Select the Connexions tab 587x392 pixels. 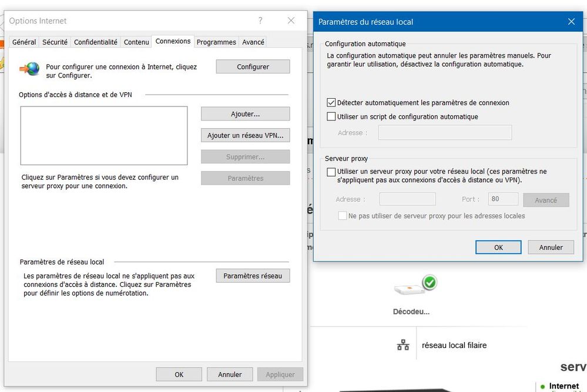click(173, 41)
